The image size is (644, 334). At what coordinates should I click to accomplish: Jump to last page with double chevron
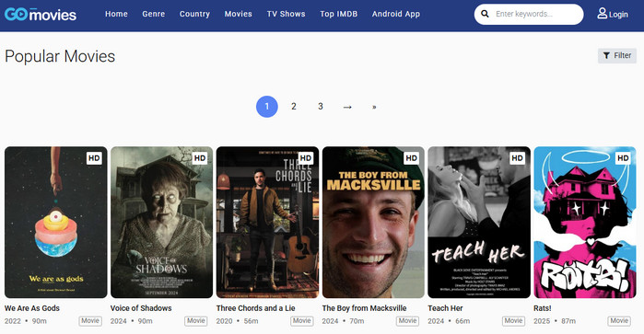374,107
